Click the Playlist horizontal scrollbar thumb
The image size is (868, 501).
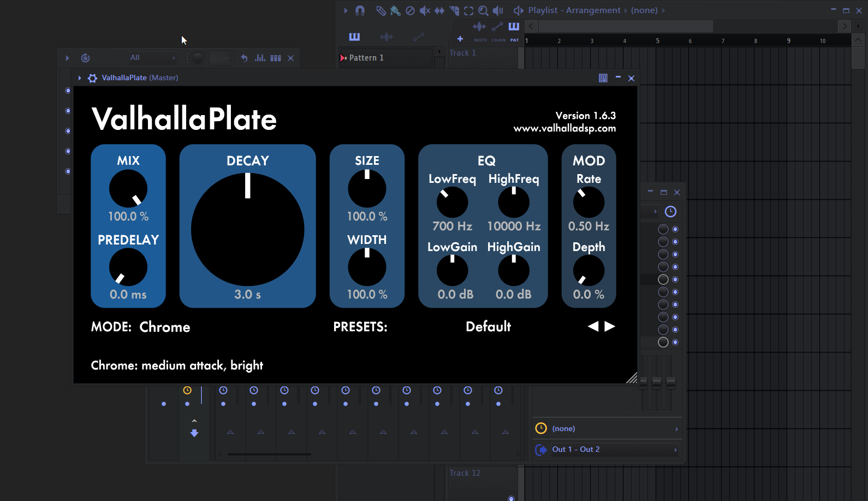(x=626, y=26)
